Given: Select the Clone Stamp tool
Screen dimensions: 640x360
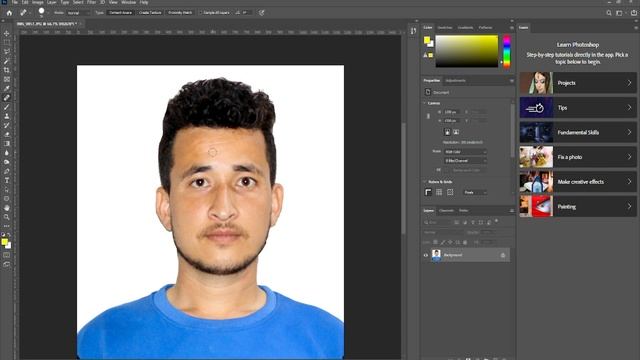Looking at the screenshot, I should [7, 116].
